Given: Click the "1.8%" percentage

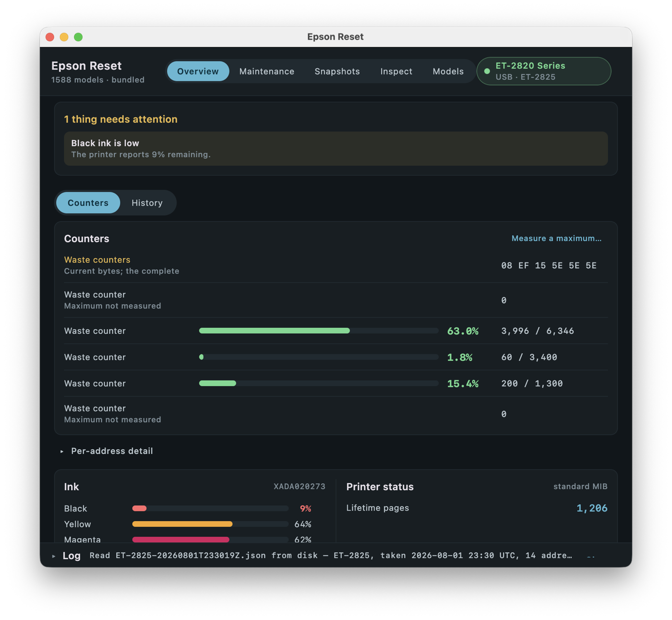Looking at the screenshot, I should (460, 358).
